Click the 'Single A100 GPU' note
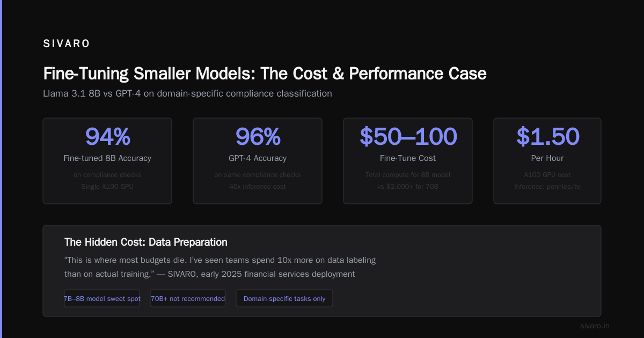Viewport: 644px width, 338px height. click(107, 187)
